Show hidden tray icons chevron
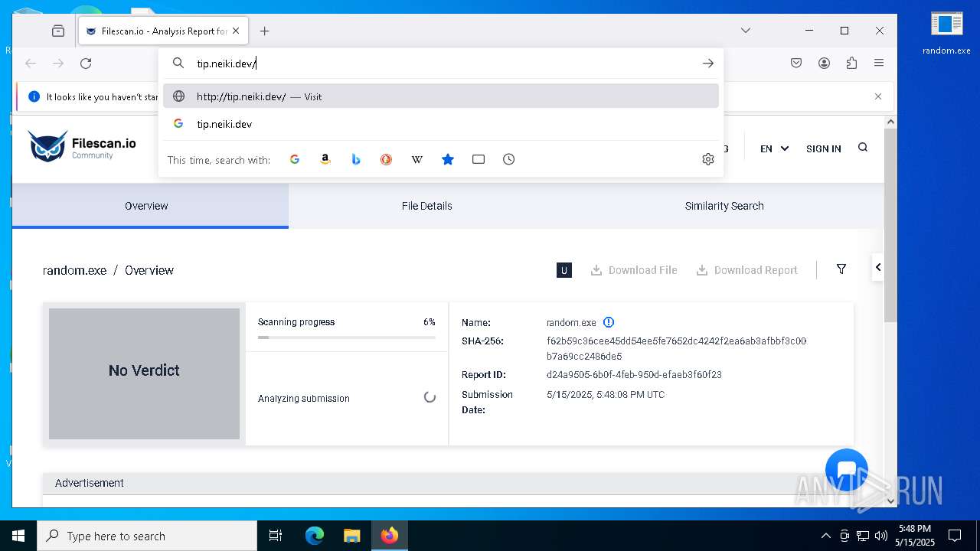 [825, 536]
